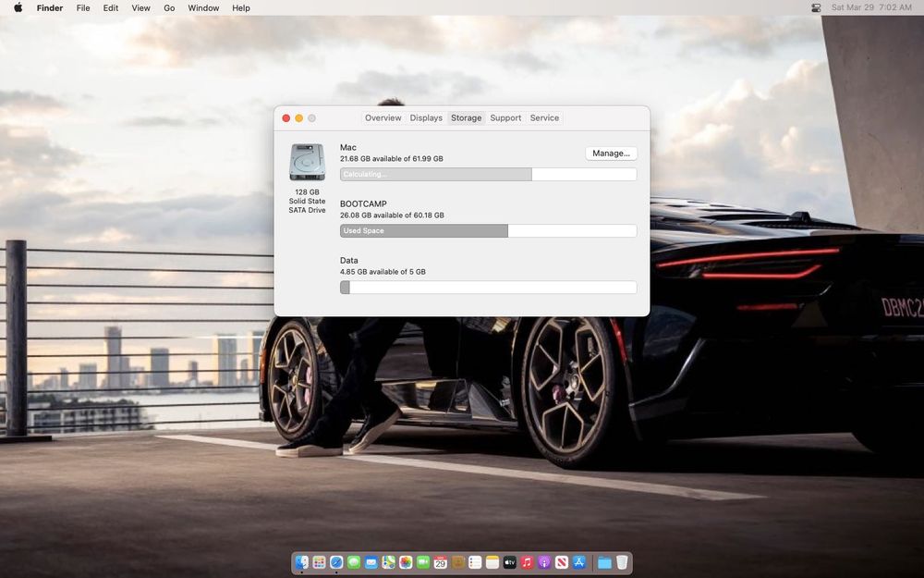Open the View menu
924x578 pixels.
(x=140, y=7)
